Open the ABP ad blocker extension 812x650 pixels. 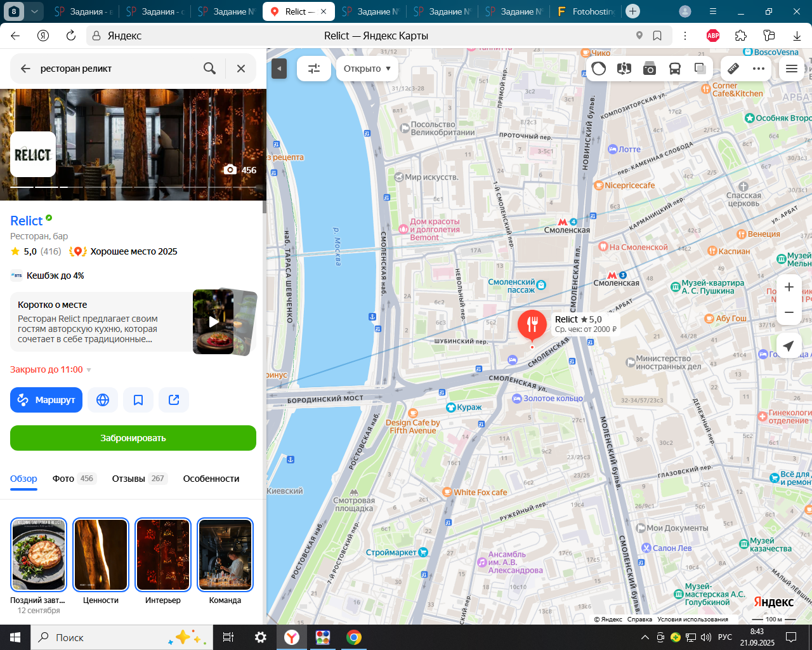[x=713, y=36]
